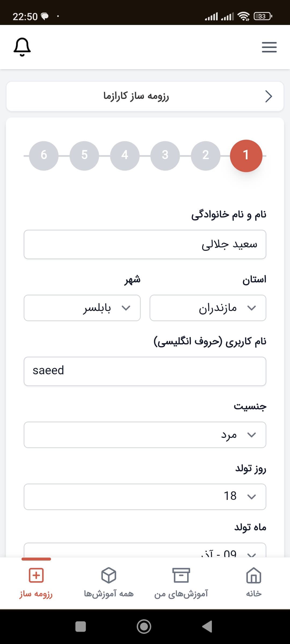Go to step 2 in the stepper
Image resolution: width=290 pixels, height=644 pixels.
(x=205, y=155)
